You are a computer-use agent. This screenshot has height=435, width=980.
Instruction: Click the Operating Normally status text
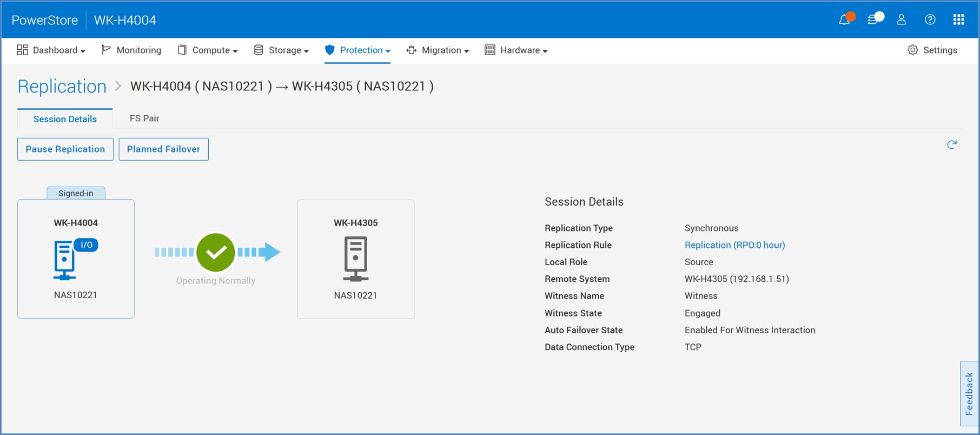click(x=216, y=281)
